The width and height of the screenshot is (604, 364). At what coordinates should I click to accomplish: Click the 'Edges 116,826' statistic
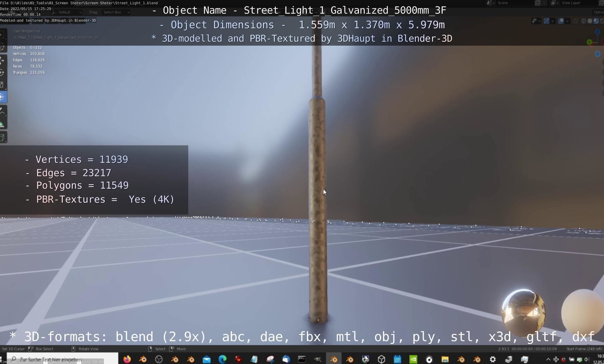click(28, 60)
